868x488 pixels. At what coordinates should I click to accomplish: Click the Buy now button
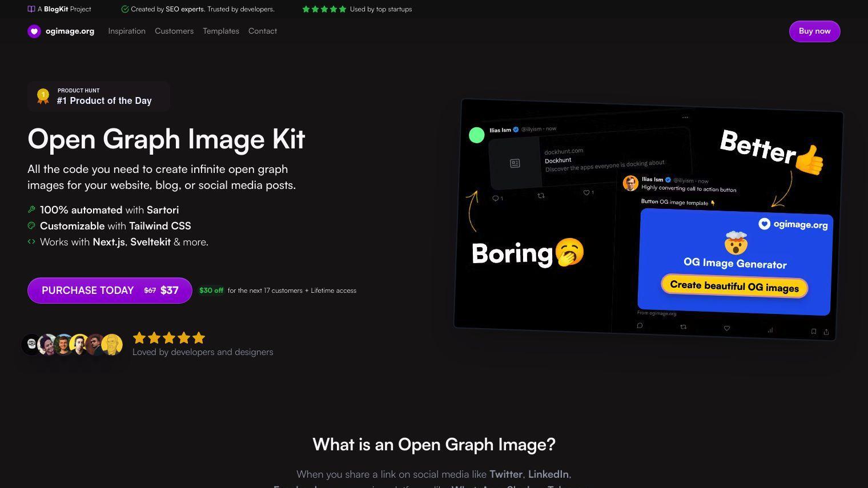click(814, 31)
